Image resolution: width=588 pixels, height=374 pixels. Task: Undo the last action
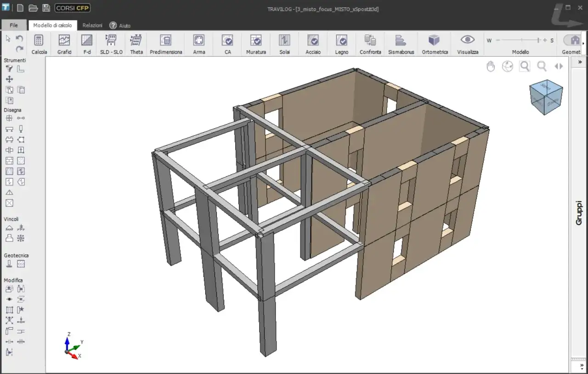(19, 39)
